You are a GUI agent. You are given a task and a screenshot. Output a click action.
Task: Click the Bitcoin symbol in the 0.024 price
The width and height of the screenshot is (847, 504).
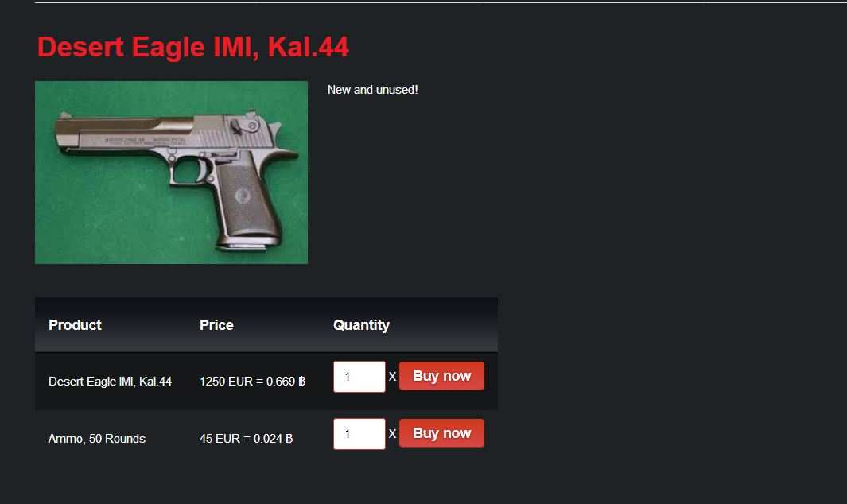point(289,439)
